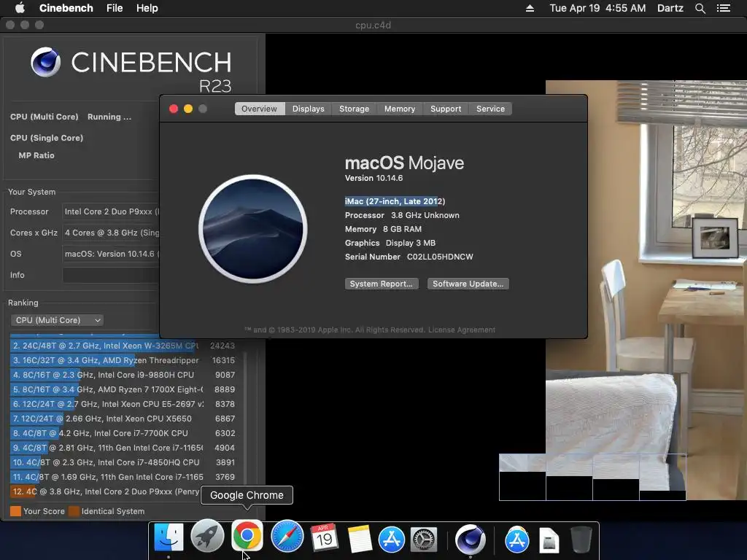Viewport: 747px width, 560px height.
Task: Click the document file icon in dock
Action: click(549, 540)
